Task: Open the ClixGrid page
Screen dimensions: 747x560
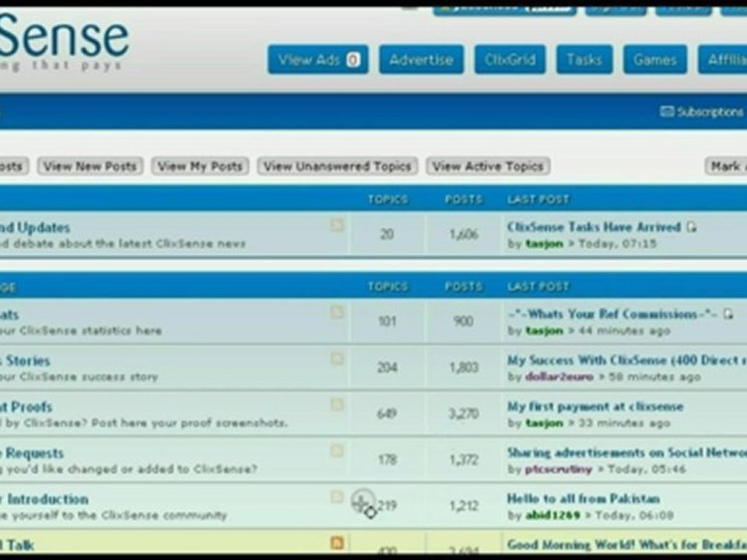Action: tap(510, 60)
